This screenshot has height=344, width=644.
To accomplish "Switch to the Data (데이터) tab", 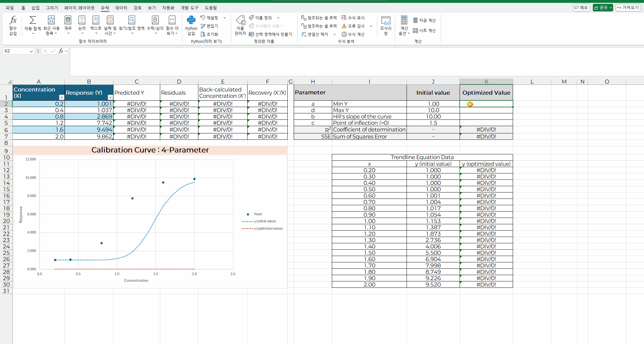I will tap(121, 8).
